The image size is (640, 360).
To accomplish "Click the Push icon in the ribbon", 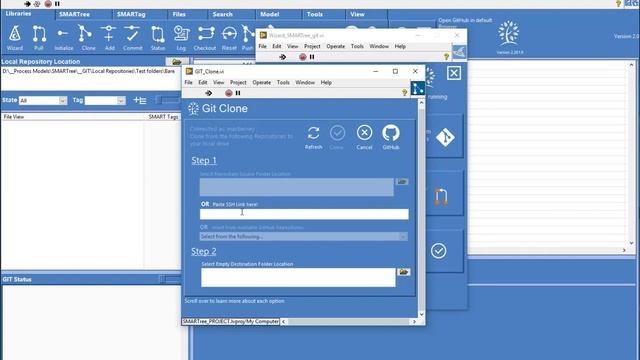I will pyautogui.click(x=247, y=38).
